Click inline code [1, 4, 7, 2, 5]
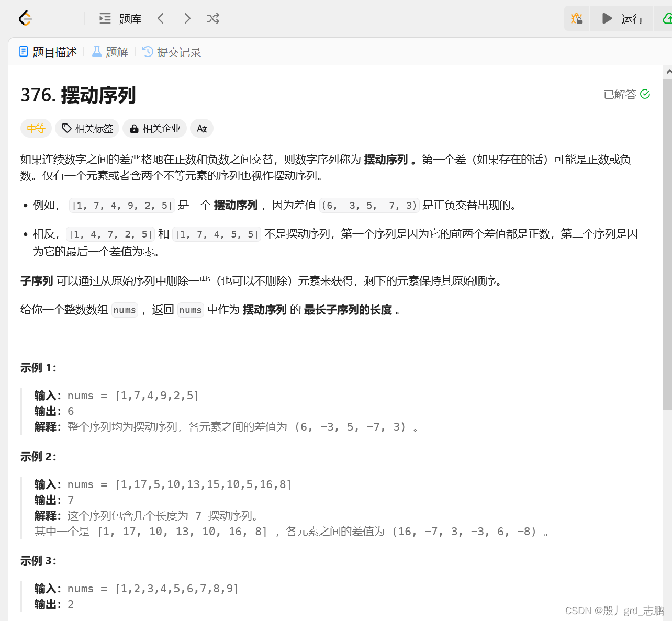 coord(110,234)
